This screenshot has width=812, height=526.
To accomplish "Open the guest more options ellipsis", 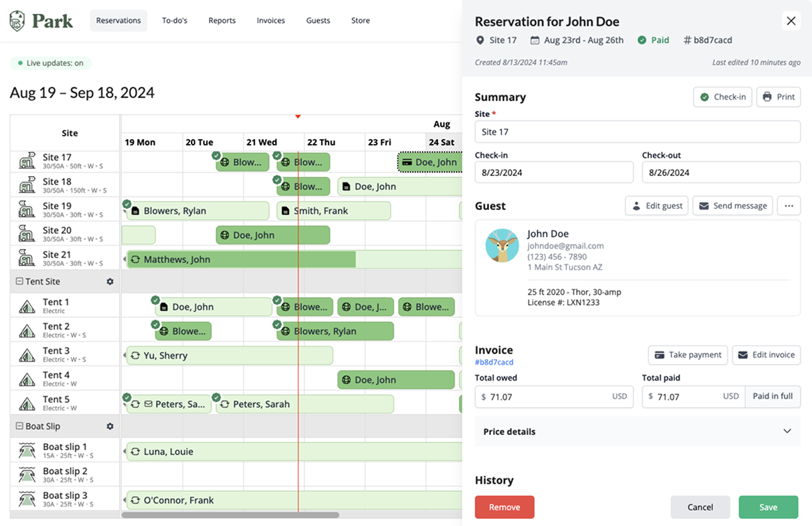I will point(788,206).
